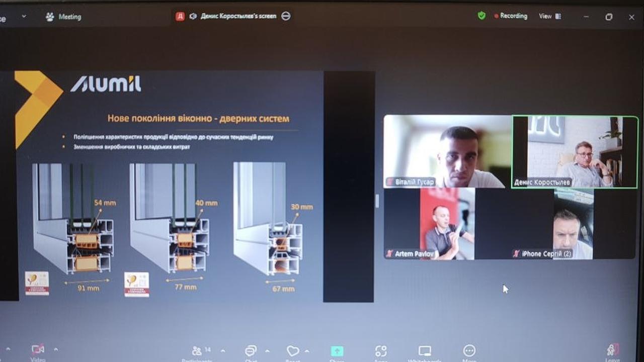Click the '40 mm' label on slide
The image size is (644, 362).
[x=207, y=203]
